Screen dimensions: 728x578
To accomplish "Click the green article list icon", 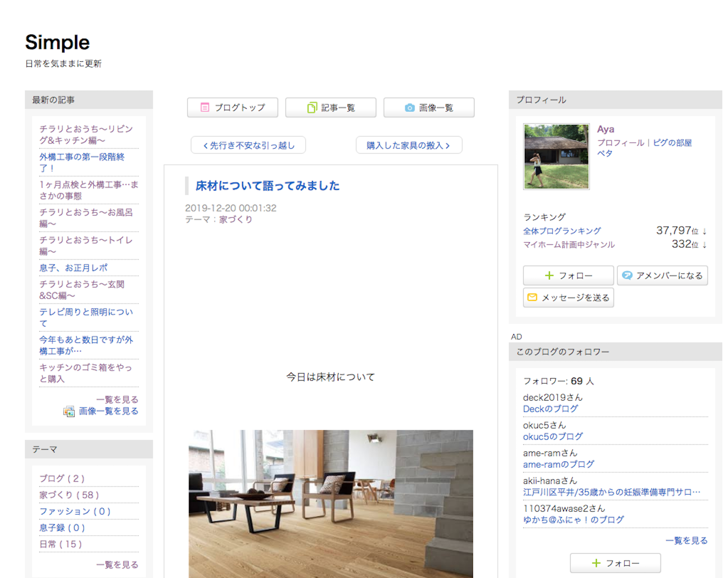I will (312, 107).
